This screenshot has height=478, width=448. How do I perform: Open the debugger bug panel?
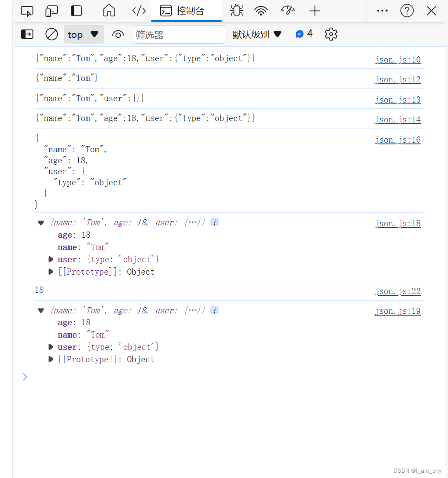236,11
